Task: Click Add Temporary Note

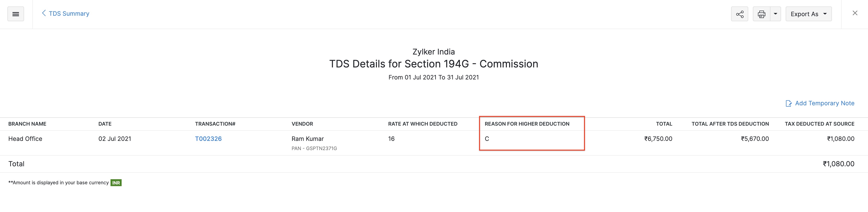Action: click(824, 103)
